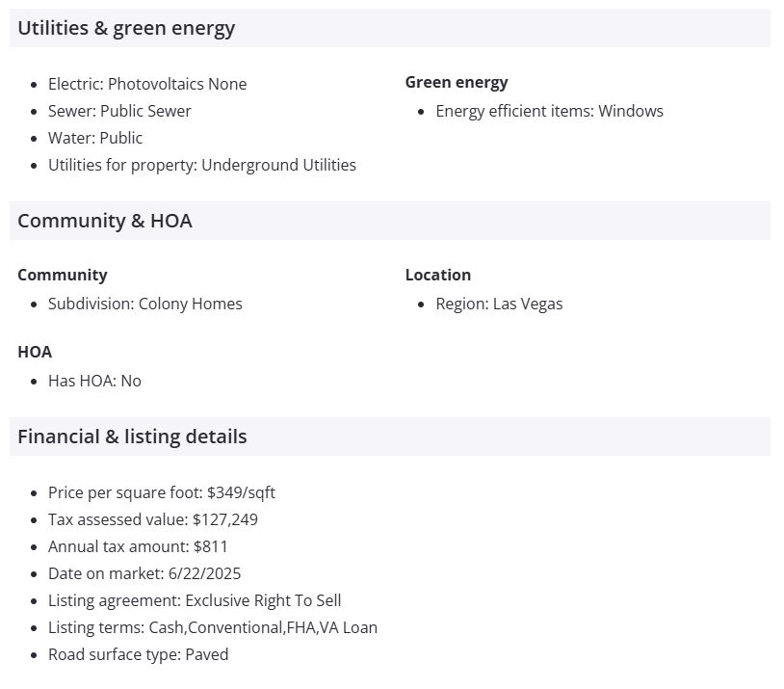784x689 pixels.
Task: Click the Location subheading
Action: pos(438,275)
